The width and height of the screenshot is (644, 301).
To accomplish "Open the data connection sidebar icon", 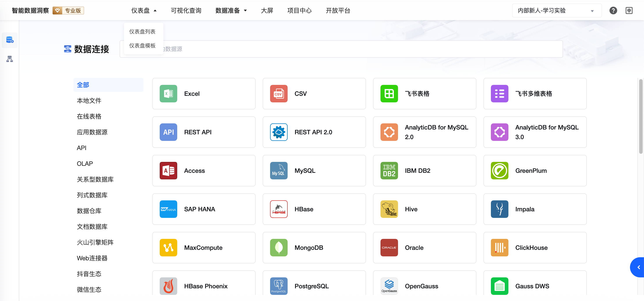I will [x=9, y=40].
